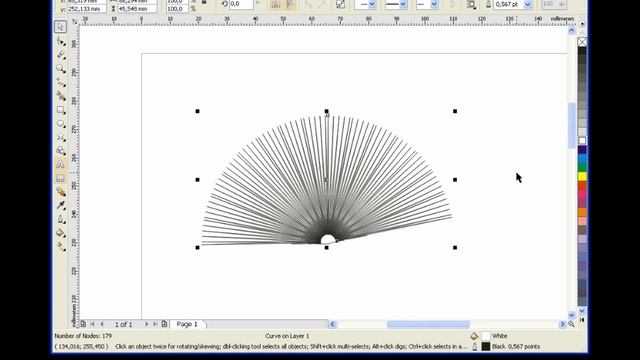Viewport: 640px width, 360px height.
Task: Add a page before with left page icon
Action: (x=83, y=324)
